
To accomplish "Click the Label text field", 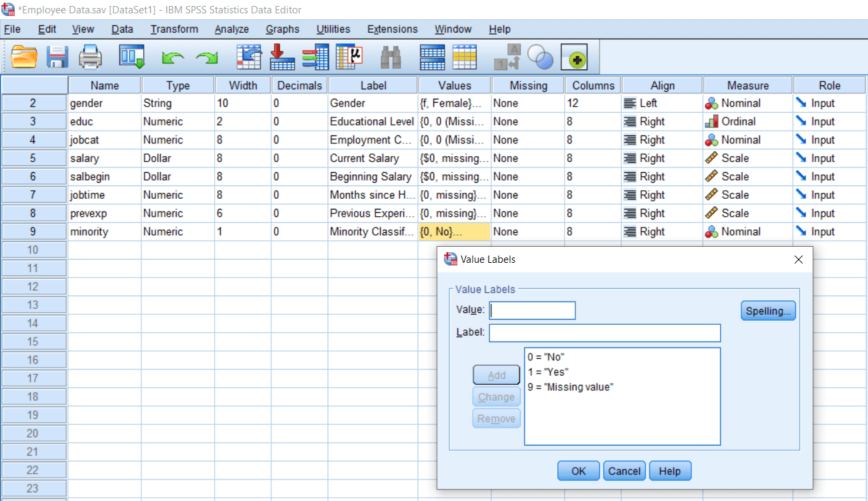I will pyautogui.click(x=605, y=333).
